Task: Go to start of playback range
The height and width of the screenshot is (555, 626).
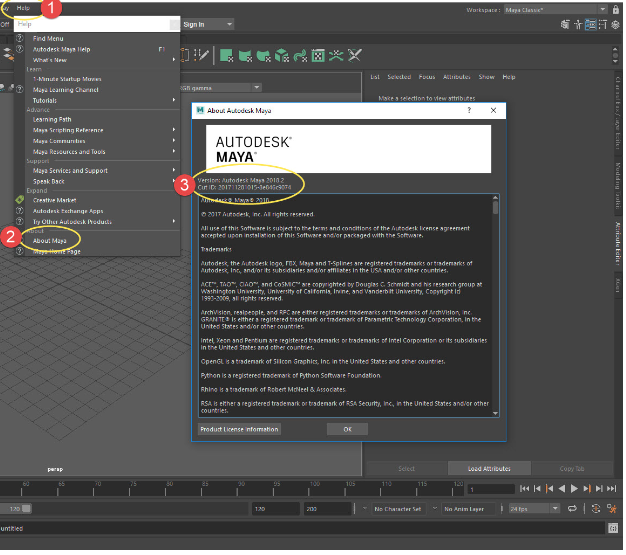Action: [524, 489]
